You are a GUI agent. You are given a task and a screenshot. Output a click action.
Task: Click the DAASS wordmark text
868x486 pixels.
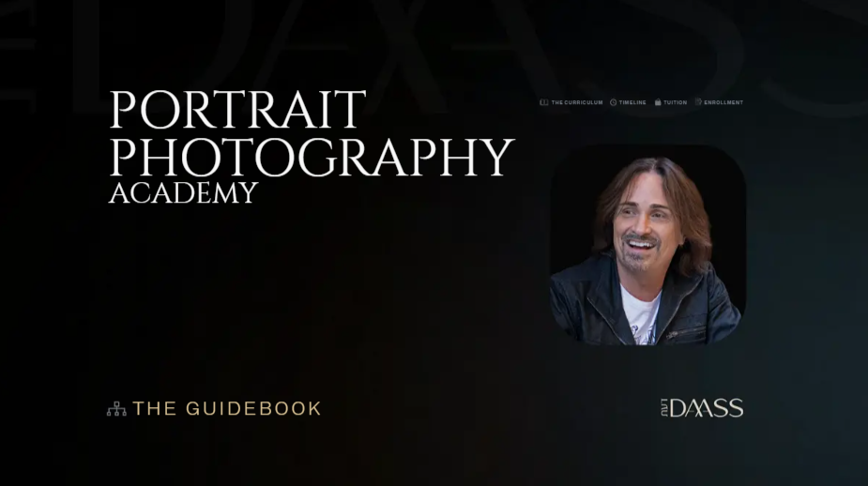click(708, 408)
